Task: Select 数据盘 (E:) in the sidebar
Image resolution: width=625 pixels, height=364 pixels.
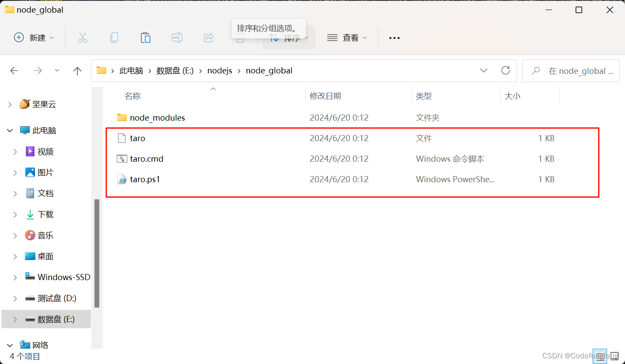Action: pos(56,319)
